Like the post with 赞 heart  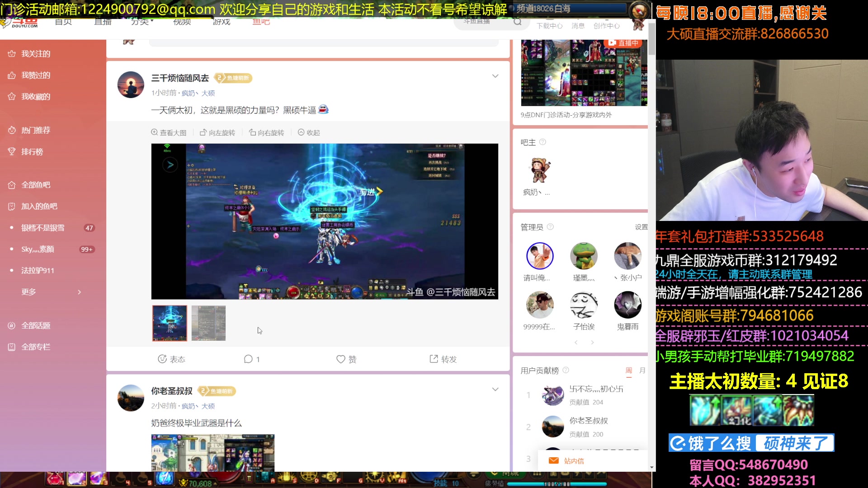tap(347, 359)
